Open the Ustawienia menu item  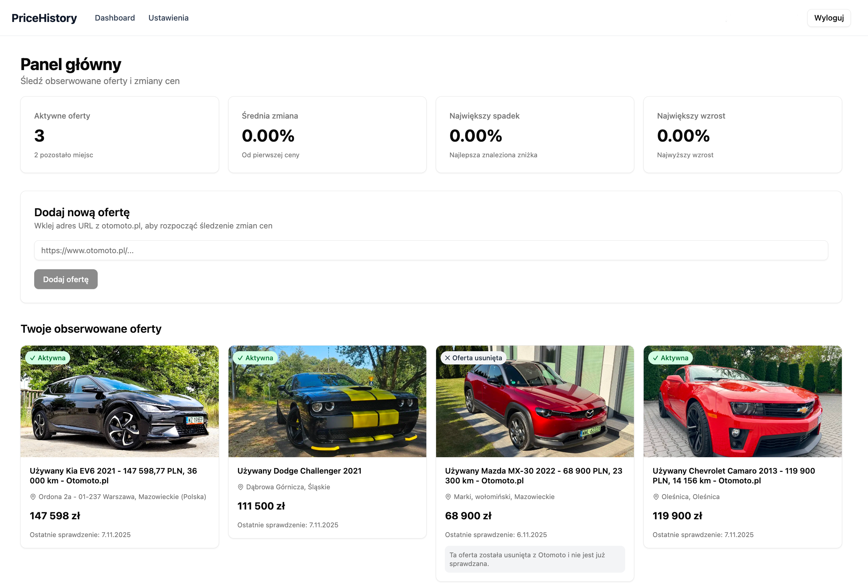coord(168,17)
